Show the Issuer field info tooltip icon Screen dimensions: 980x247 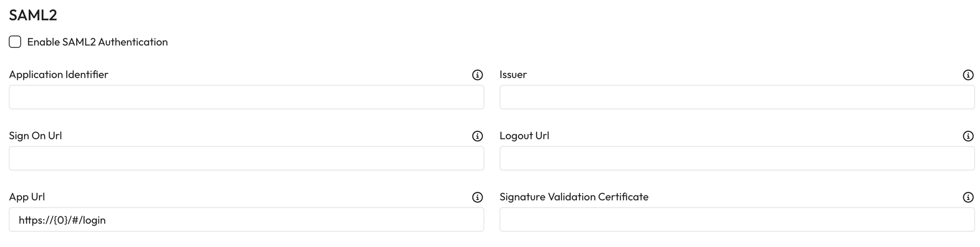[968, 75]
